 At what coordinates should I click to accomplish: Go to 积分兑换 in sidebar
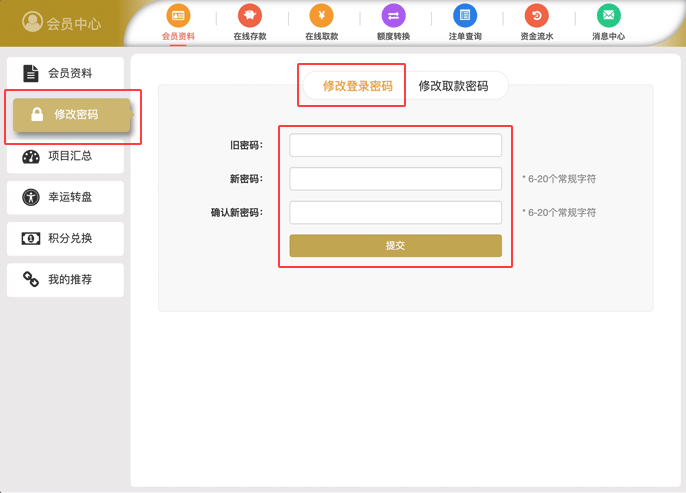point(66,238)
